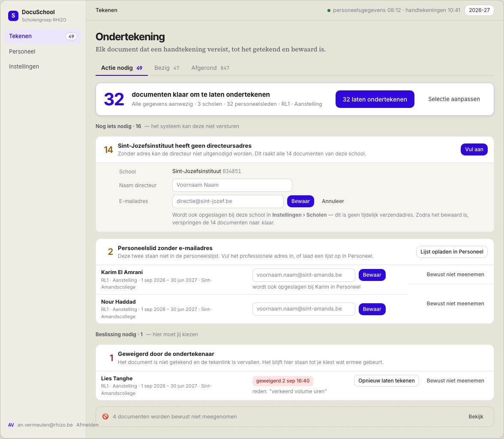Screen dimensions: 504x439
Task: Click Bewust niet meenemen for Nour Haddad
Action: pyautogui.click(x=455, y=304)
